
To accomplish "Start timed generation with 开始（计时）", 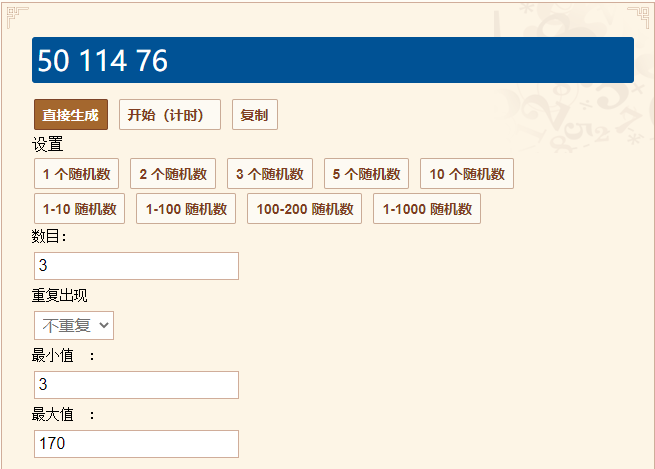I will (170, 114).
